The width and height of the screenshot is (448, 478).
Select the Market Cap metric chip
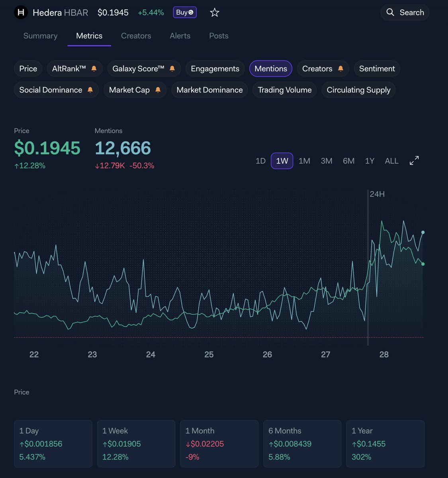pos(135,90)
